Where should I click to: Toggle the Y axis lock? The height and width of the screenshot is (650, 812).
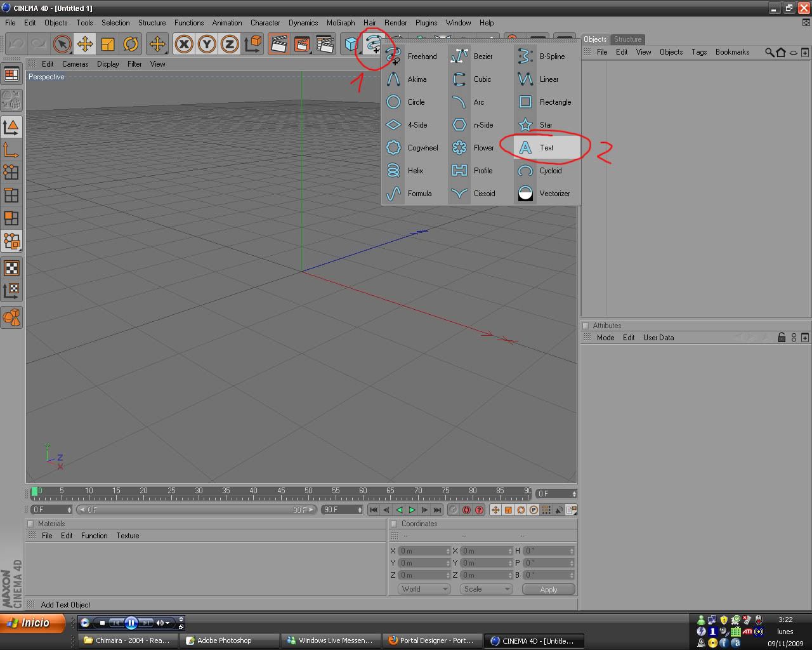click(207, 44)
